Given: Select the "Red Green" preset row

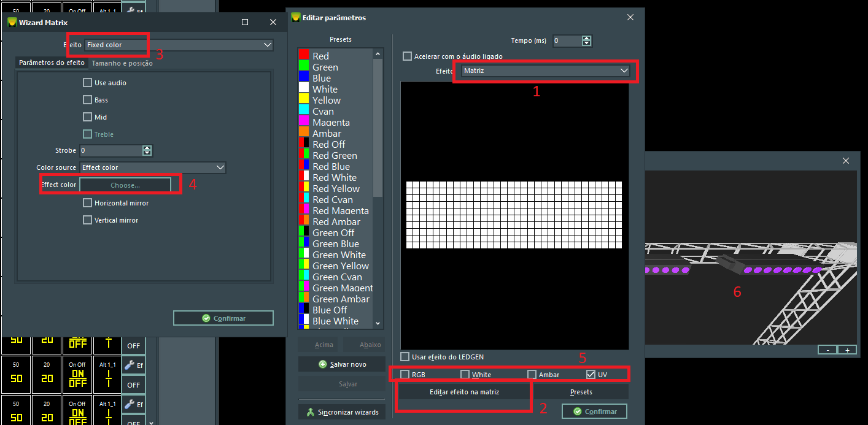Looking at the screenshot, I should coord(335,155).
